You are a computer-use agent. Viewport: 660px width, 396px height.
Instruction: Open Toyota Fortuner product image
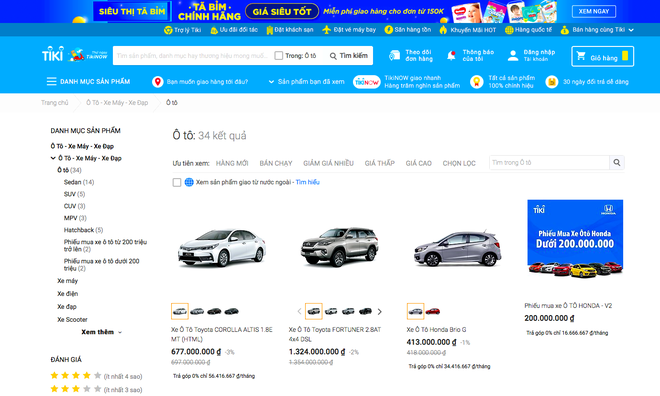point(340,247)
